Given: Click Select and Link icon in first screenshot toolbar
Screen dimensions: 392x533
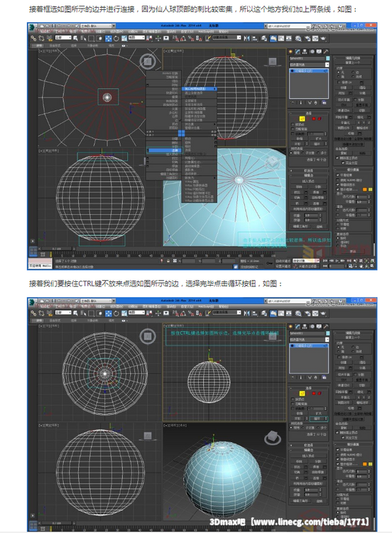Looking at the screenshot, I should pos(33,38).
